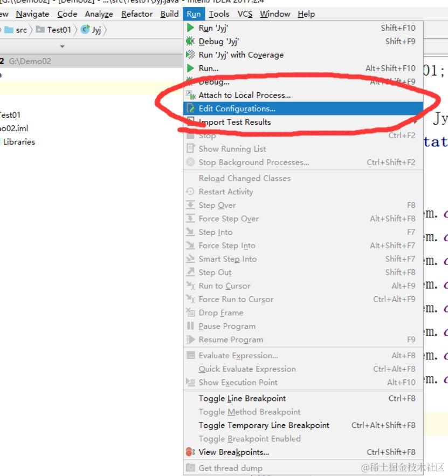448x476 pixels.
Task: Click the Step Into arrow icon
Action: [x=190, y=232]
